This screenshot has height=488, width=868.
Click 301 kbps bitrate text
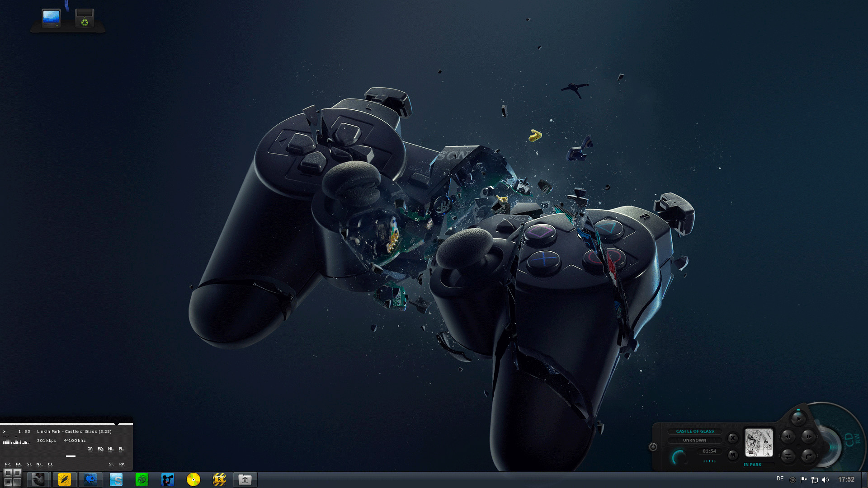pyautogui.click(x=47, y=441)
